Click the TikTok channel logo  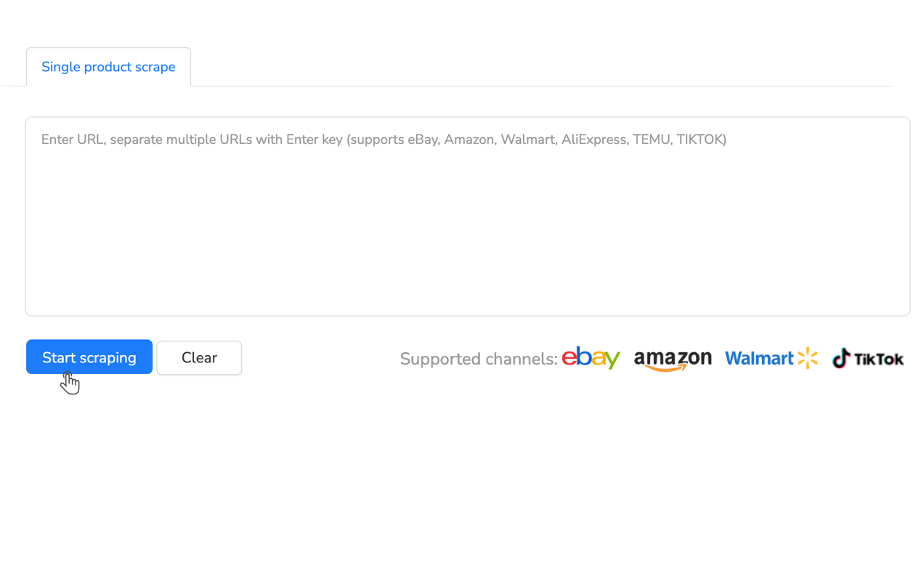click(x=867, y=358)
